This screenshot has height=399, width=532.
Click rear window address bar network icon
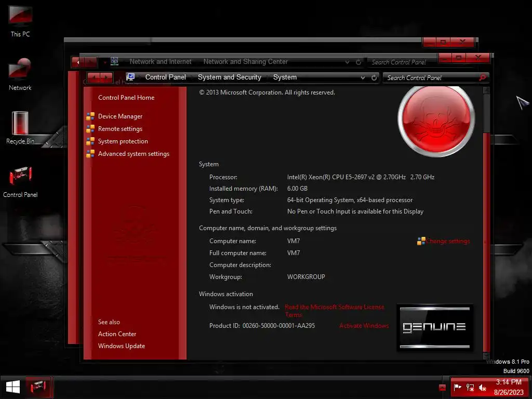point(115,61)
